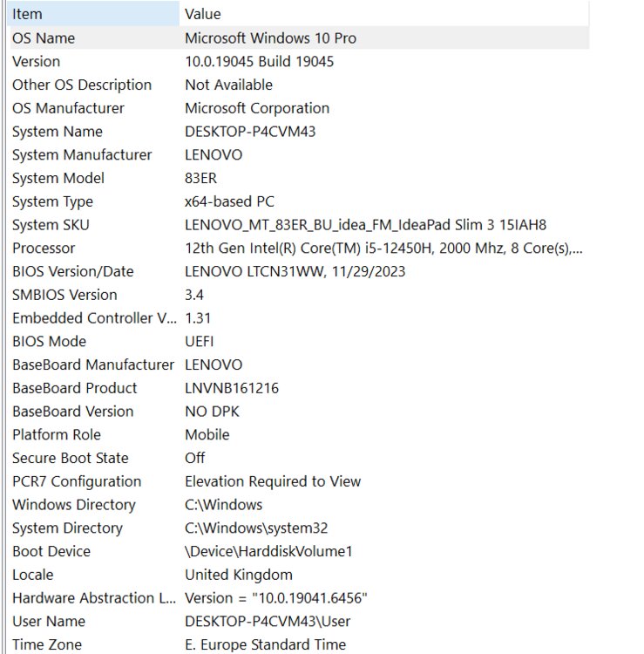Viewport: 644px width, 654px height.
Task: Click the Other OS Description row
Action: coord(82,85)
